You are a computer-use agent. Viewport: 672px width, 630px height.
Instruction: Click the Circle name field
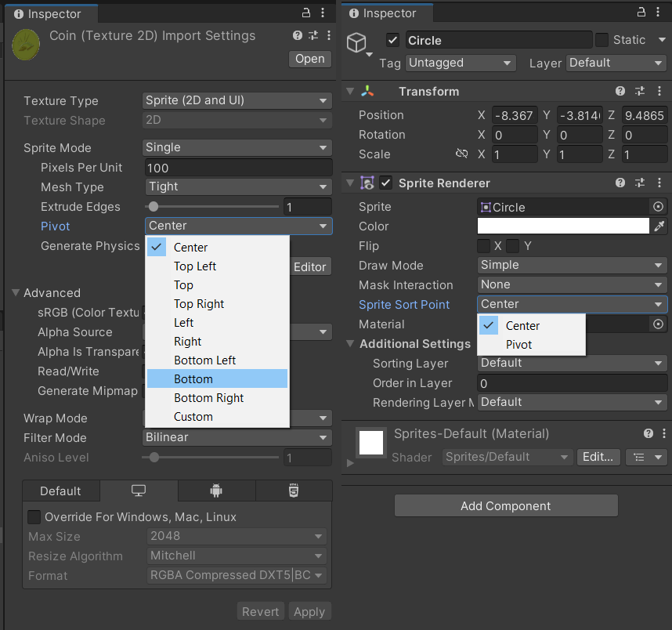499,40
